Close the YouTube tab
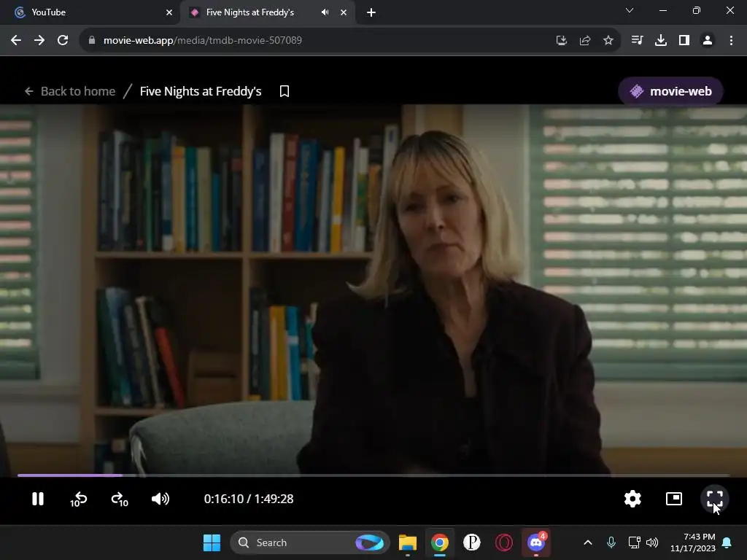 (169, 12)
